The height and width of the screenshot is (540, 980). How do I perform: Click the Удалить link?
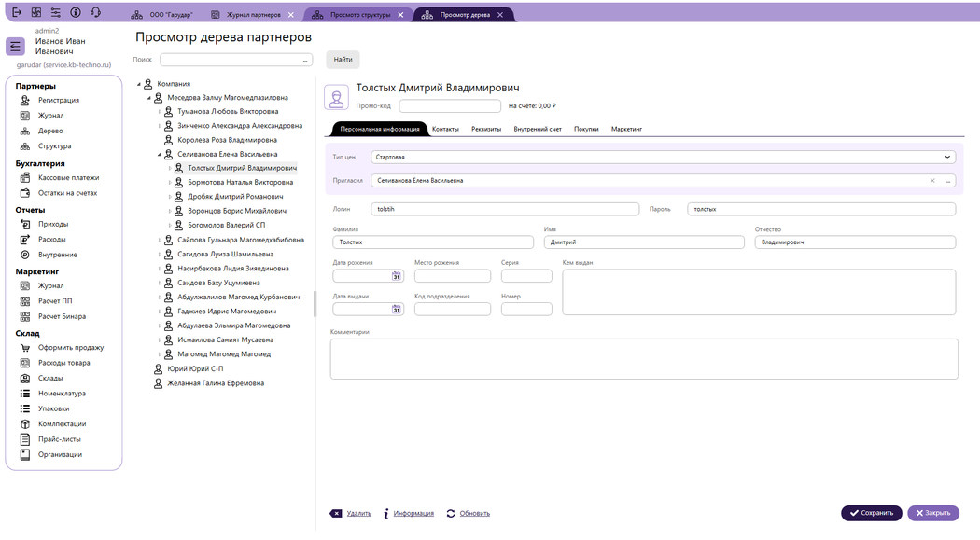pyautogui.click(x=358, y=513)
